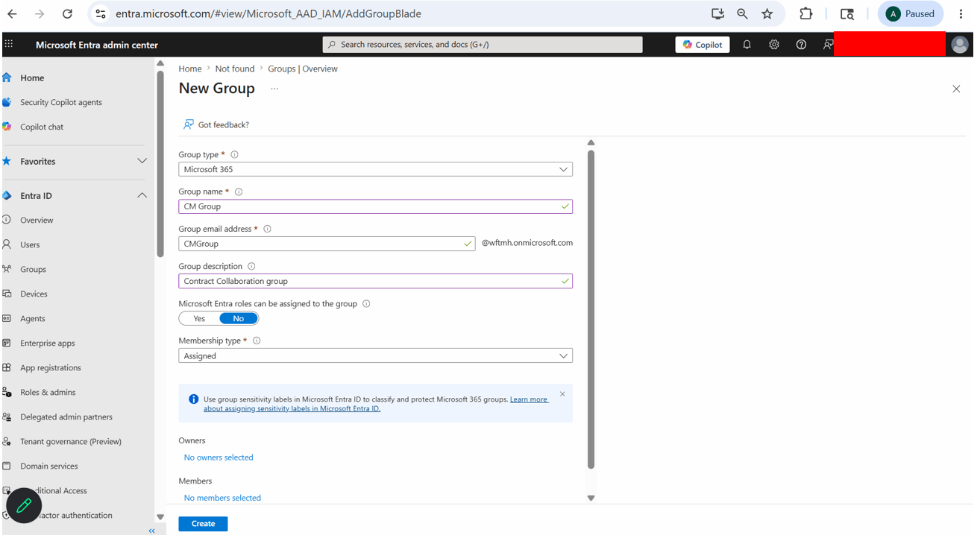Click info icon next to Group email address
The width and height of the screenshot is (980, 535).
point(267,229)
